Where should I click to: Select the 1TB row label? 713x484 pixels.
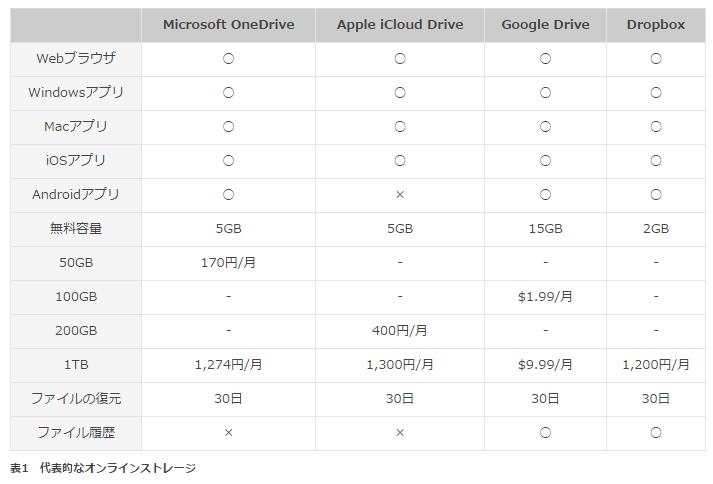tap(76, 364)
